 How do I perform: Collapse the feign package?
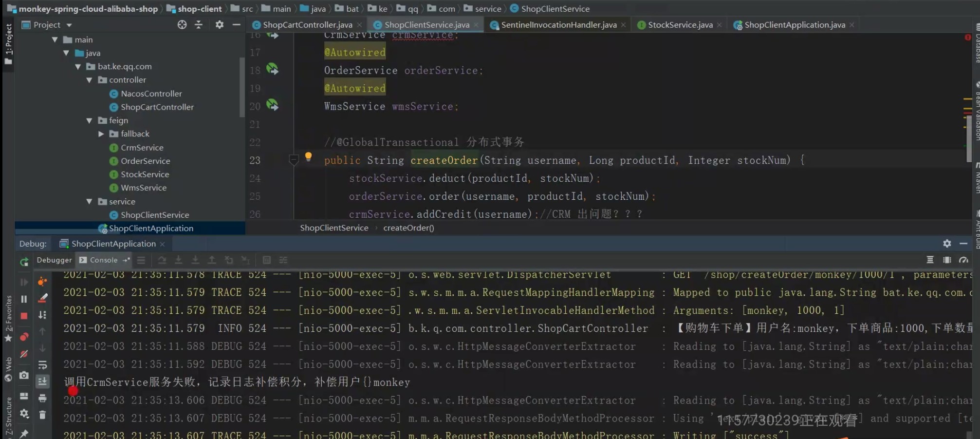[x=90, y=120]
